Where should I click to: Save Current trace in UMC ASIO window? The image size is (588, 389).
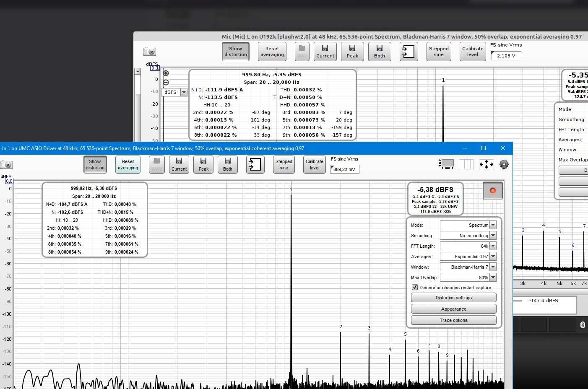point(179,164)
